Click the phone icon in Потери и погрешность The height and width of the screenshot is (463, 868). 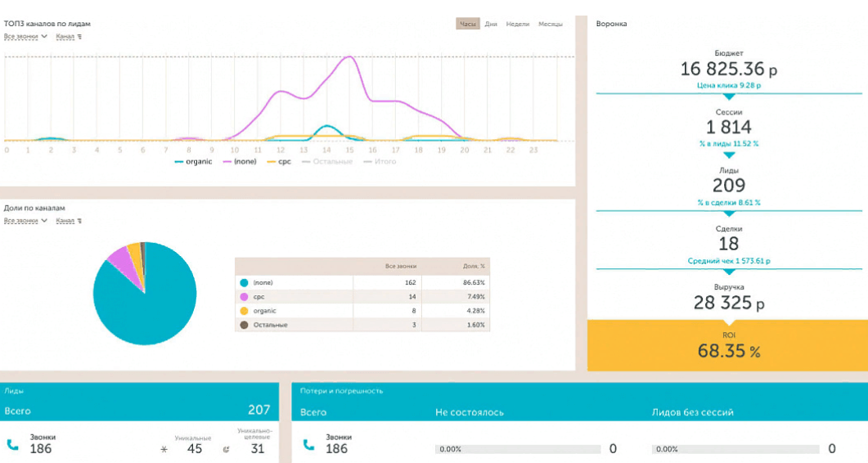[x=309, y=446]
